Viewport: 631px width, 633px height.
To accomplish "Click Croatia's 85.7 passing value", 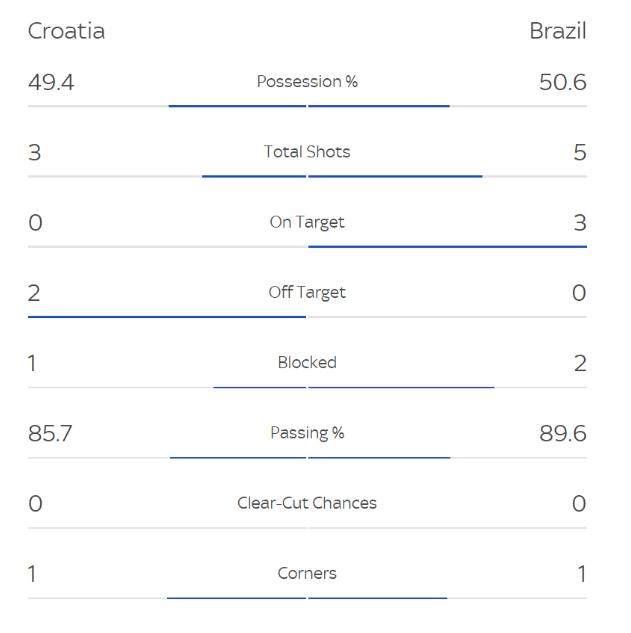I will (x=50, y=433).
